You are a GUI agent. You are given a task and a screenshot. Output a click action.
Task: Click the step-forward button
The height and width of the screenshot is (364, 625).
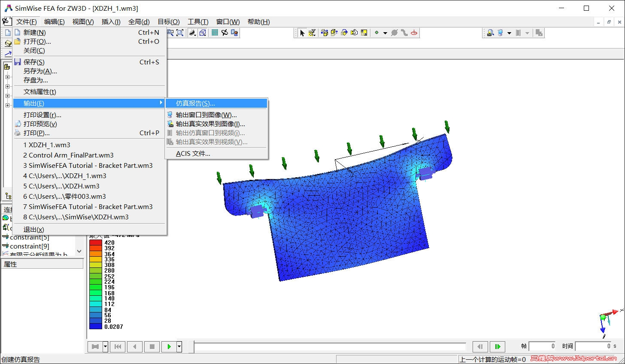[498, 346]
